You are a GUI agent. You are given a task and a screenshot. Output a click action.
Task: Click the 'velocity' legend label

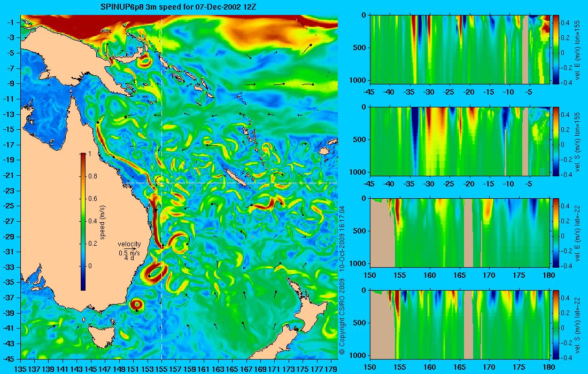129,244
